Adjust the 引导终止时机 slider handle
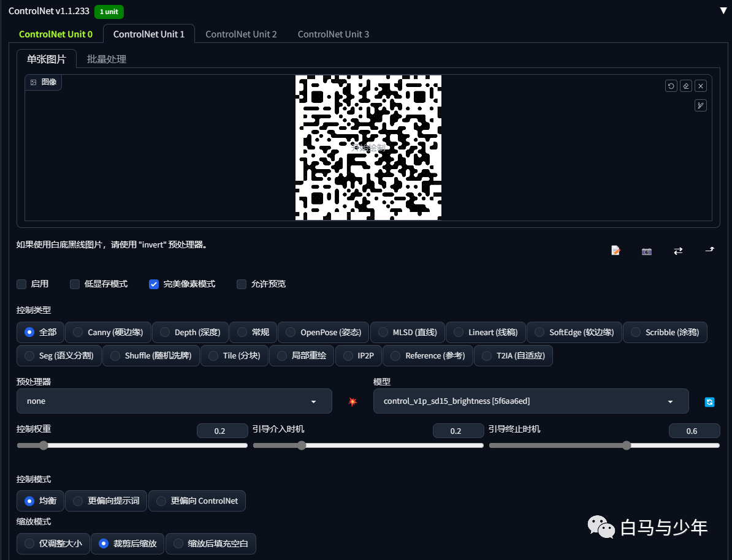The image size is (732, 560). 627,445
